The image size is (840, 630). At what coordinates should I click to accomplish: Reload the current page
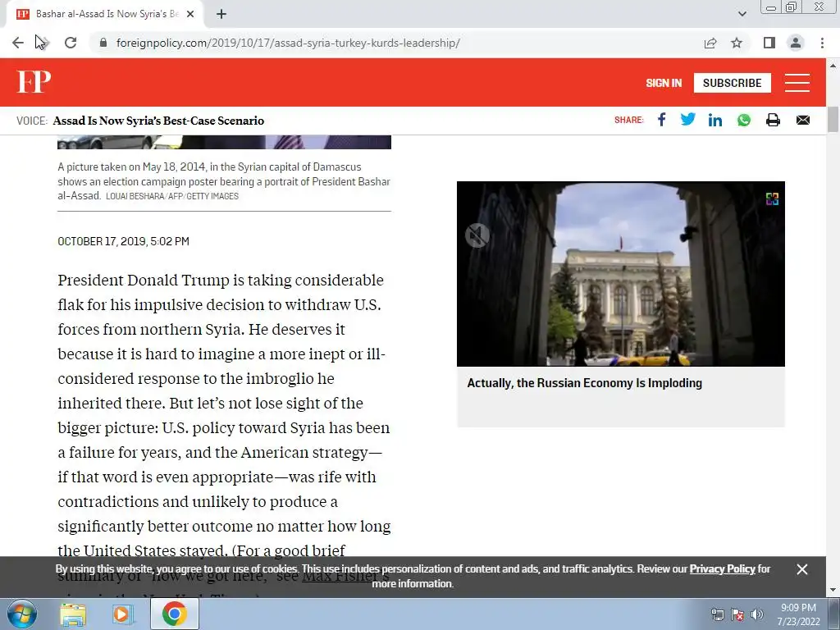(x=71, y=43)
